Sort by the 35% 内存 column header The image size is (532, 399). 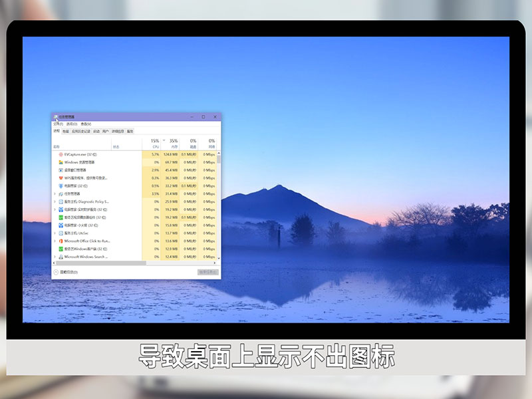point(170,144)
